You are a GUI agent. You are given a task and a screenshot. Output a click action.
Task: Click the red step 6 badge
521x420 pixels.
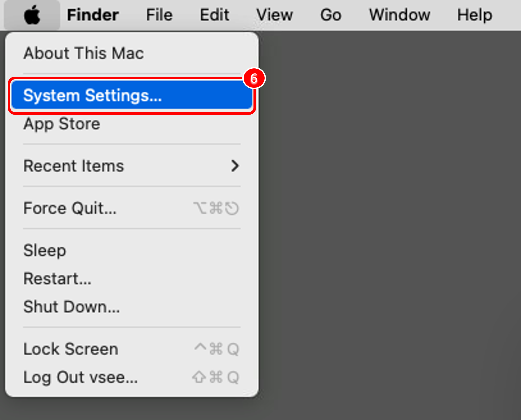[254, 78]
